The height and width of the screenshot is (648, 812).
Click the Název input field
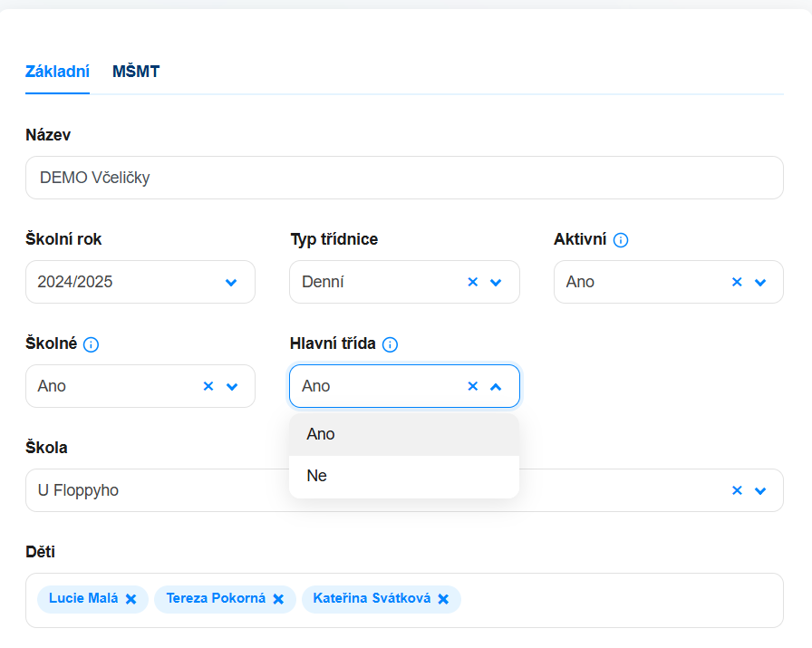click(404, 178)
